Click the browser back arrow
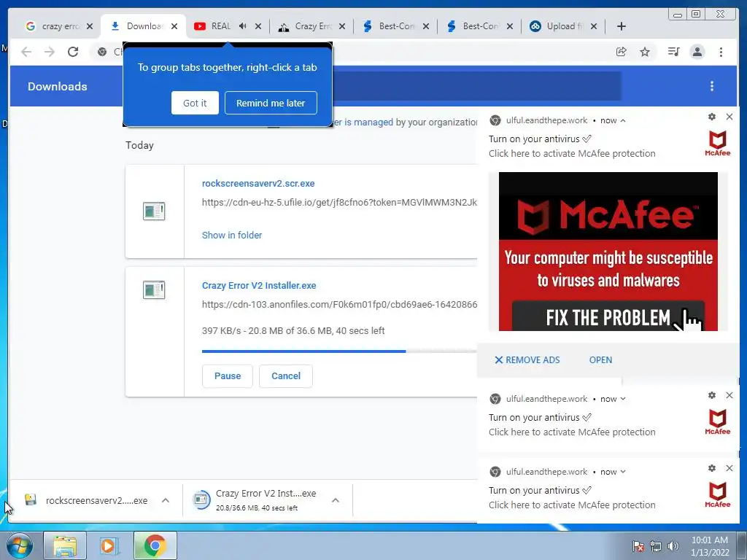This screenshot has height=560, width=747. coord(26,52)
